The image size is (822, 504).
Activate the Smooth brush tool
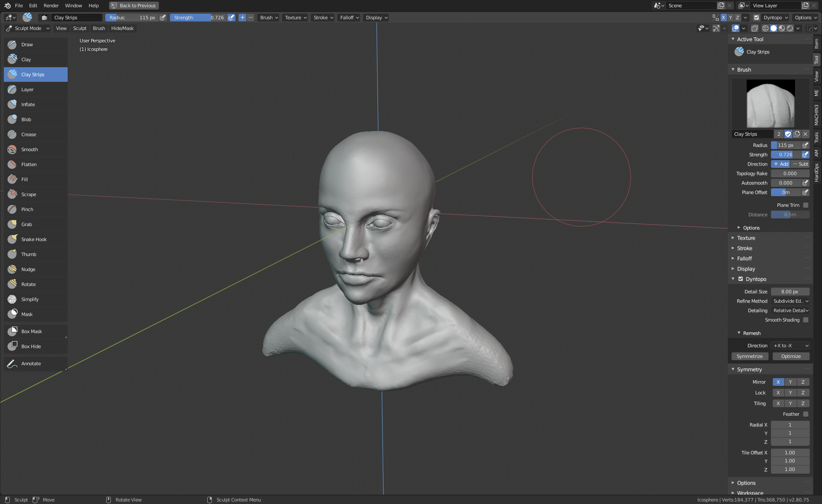30,149
